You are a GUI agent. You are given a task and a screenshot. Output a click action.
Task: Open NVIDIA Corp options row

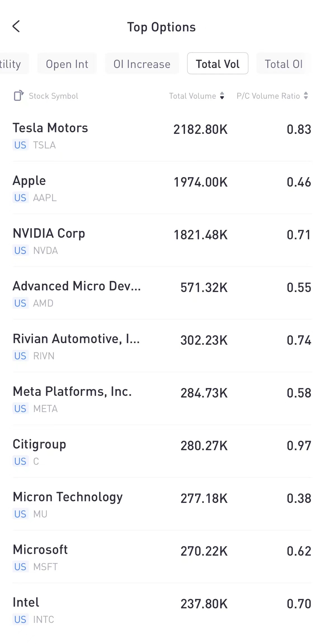[x=162, y=241]
